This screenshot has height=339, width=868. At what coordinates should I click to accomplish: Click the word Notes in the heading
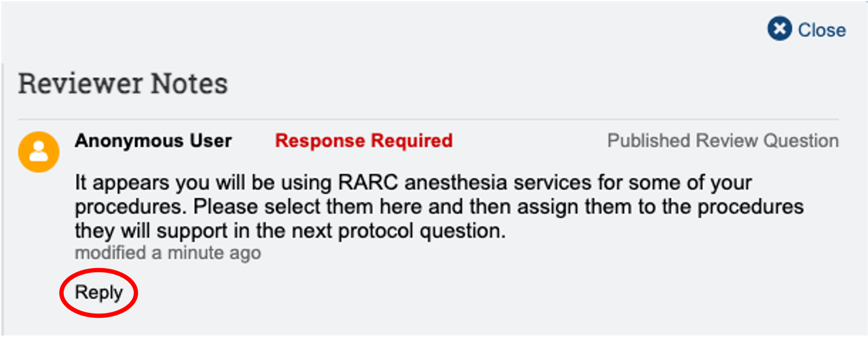coord(189,83)
